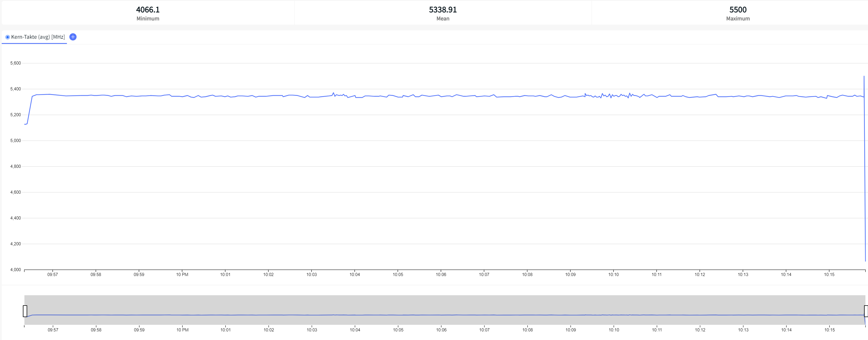
Task: Click the 5,000 y-axis gridline label
Action: (x=16, y=140)
